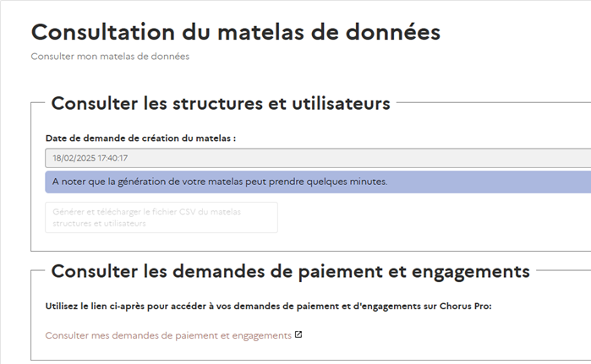Click the blue matelas generation notice banner
The image size is (591, 364).
pos(318,182)
